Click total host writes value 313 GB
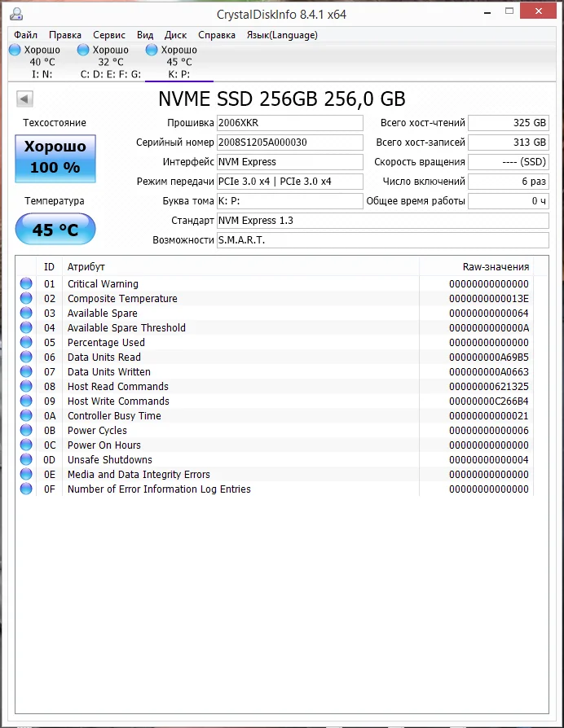The image size is (564, 728). [x=509, y=143]
